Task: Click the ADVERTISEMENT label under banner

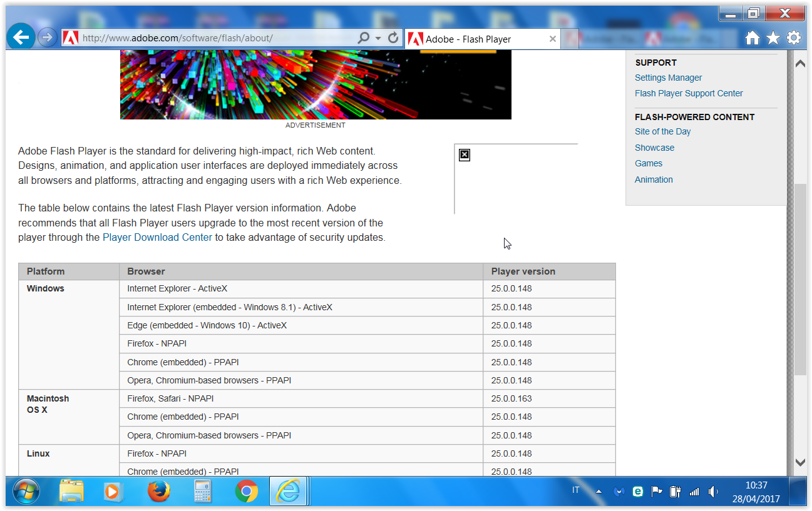Action: (x=316, y=125)
